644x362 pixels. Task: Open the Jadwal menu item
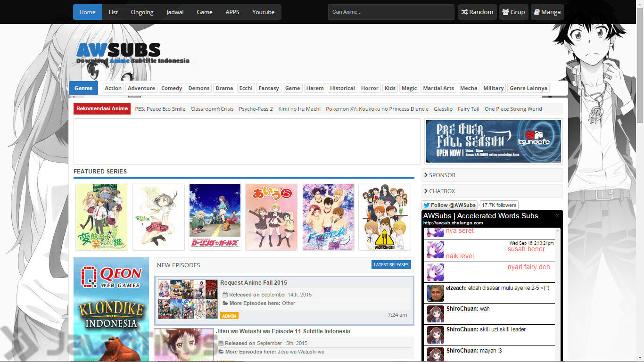click(175, 12)
